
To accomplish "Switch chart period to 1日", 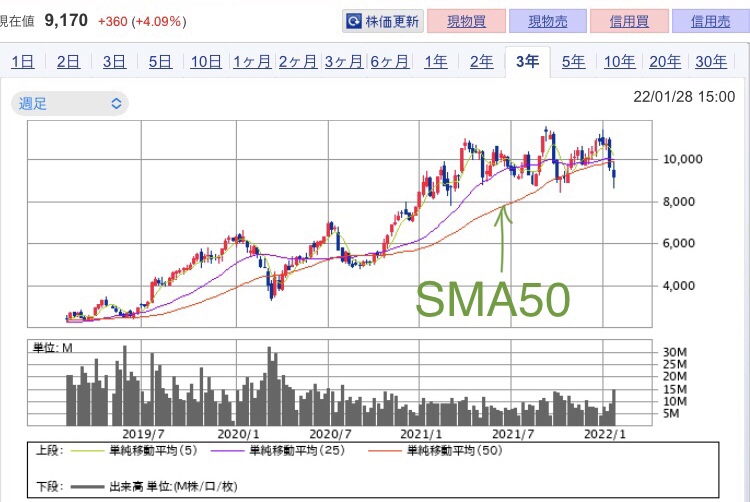I will (22, 62).
